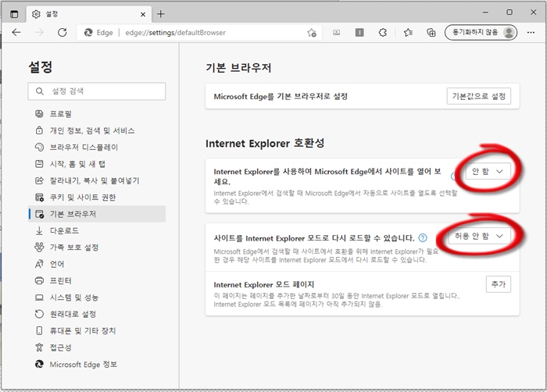Image resolution: width=547 pixels, height=392 pixels.
Task: Open the Extensions puzzle icon
Action: pyautogui.click(x=383, y=33)
